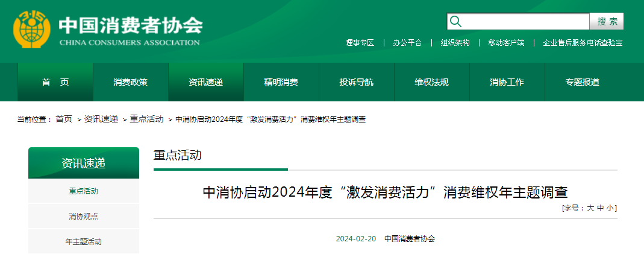The height and width of the screenshot is (254, 644).
Task: Click the magnifier icon in search box
Action: click(x=456, y=22)
